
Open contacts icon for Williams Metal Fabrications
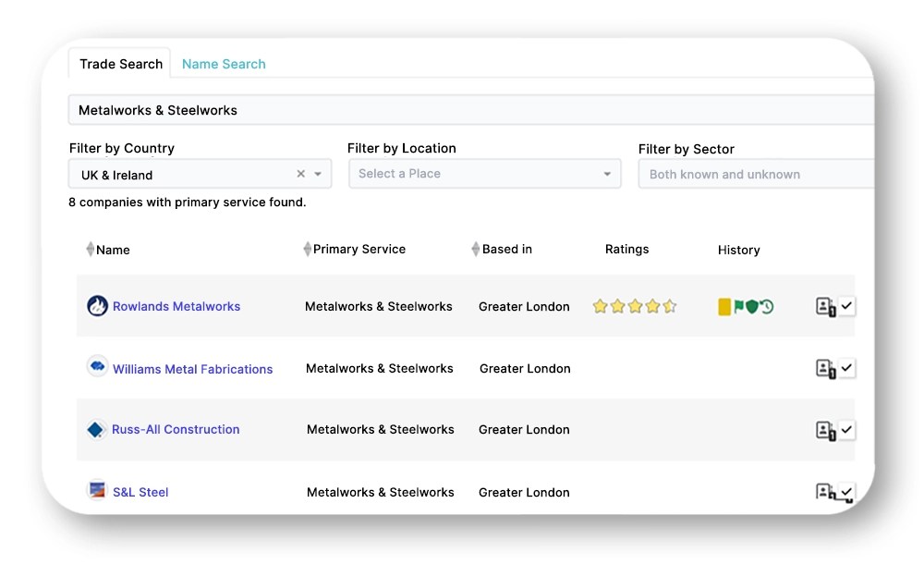coord(826,369)
